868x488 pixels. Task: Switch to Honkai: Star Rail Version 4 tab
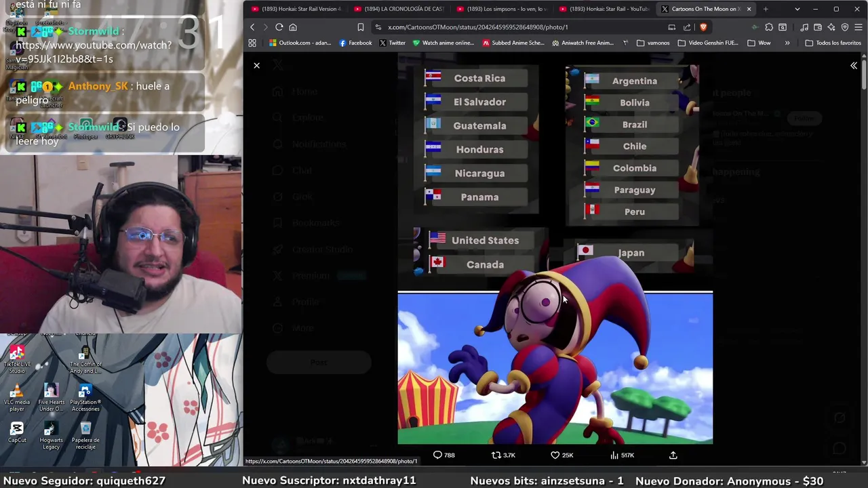[296, 9]
